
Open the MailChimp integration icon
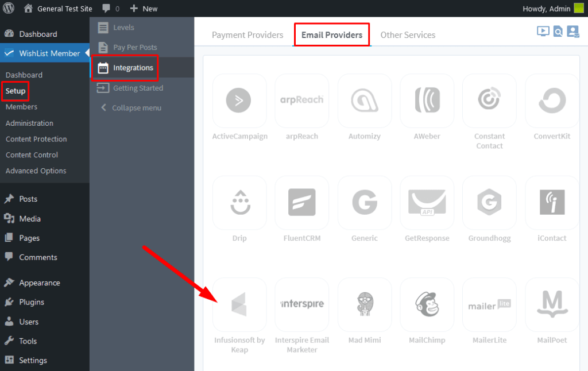point(427,304)
